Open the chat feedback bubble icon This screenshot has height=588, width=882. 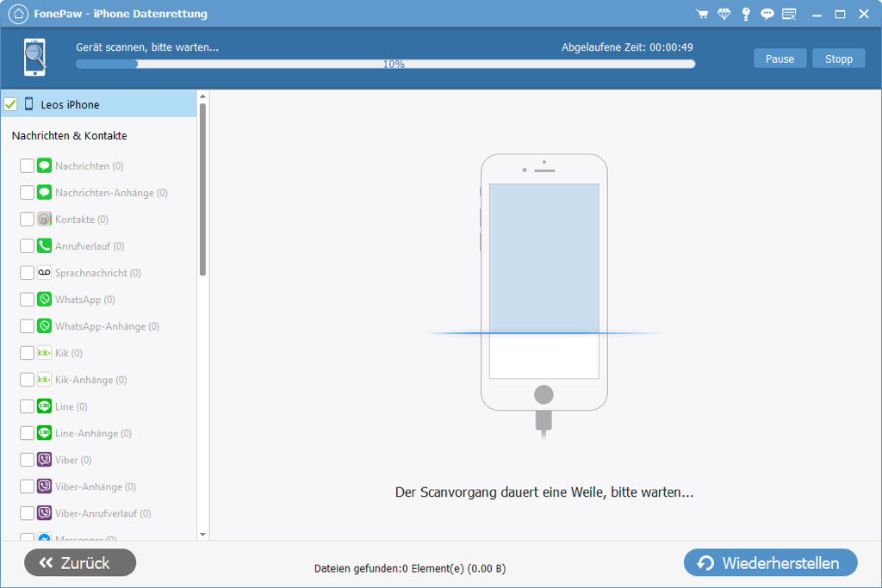click(x=767, y=14)
